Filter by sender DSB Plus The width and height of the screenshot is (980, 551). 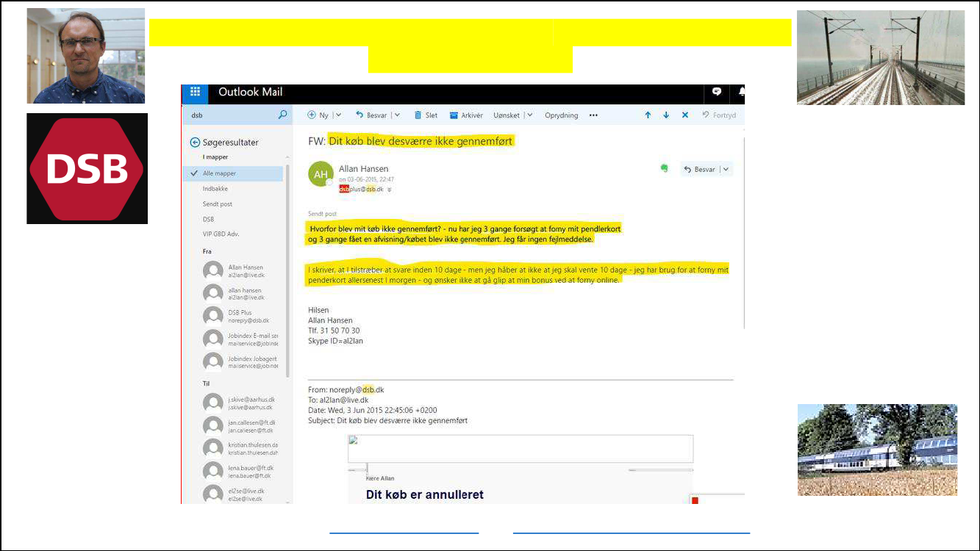pyautogui.click(x=240, y=316)
